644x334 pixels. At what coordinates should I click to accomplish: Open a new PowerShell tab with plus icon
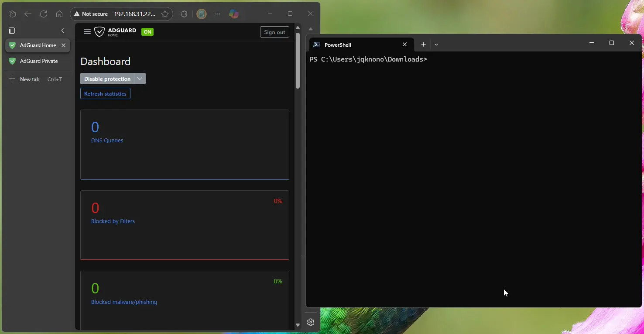(423, 45)
